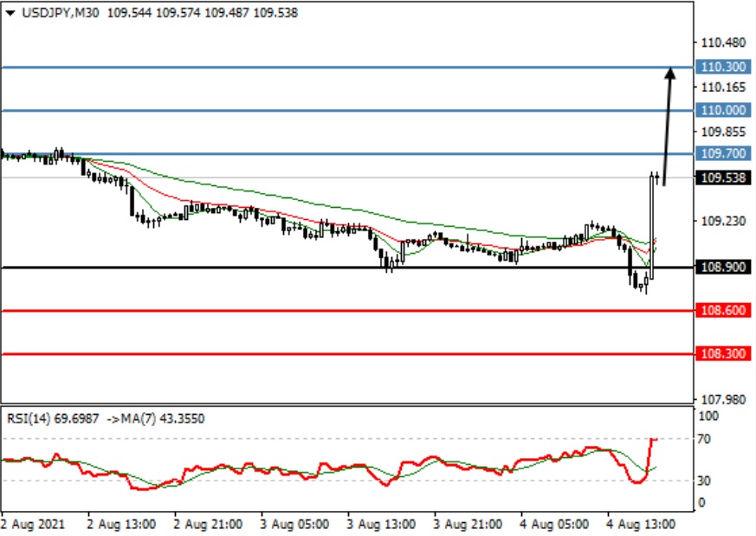Click the 110.480 price scale value
The height and width of the screenshot is (536, 756).
[x=723, y=43]
